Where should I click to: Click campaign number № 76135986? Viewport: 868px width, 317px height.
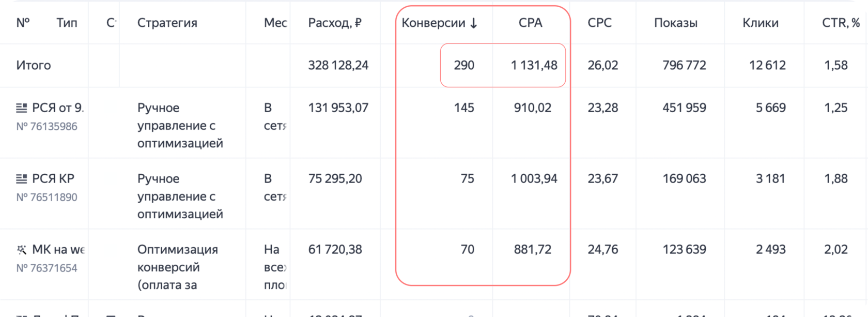pyautogui.click(x=47, y=127)
